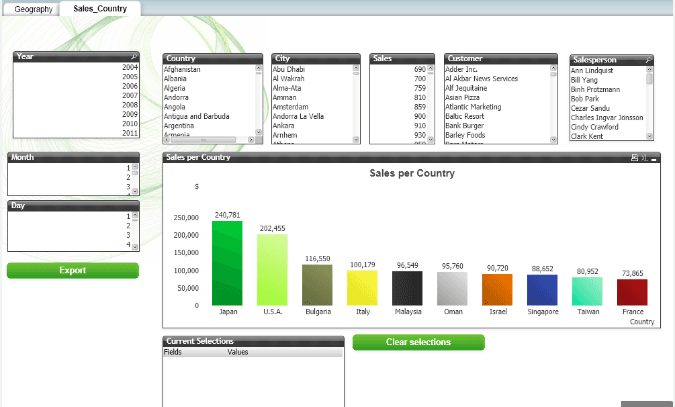Click the Country list horizontal scroll-right arrow
675x407 pixels.
tap(251, 140)
